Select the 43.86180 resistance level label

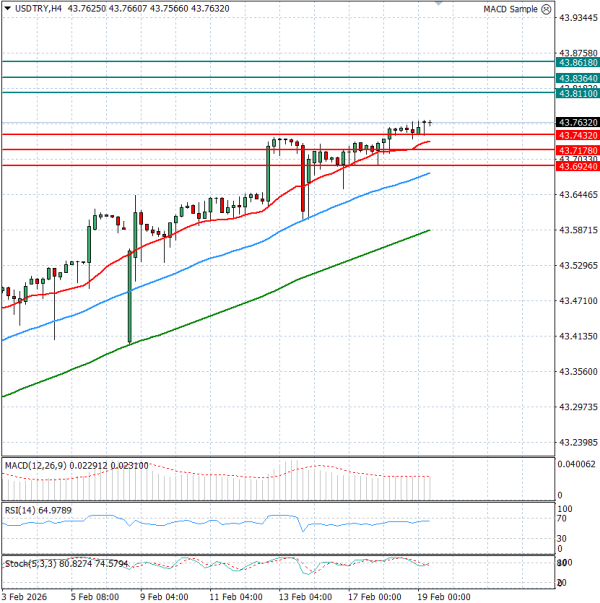(x=578, y=62)
